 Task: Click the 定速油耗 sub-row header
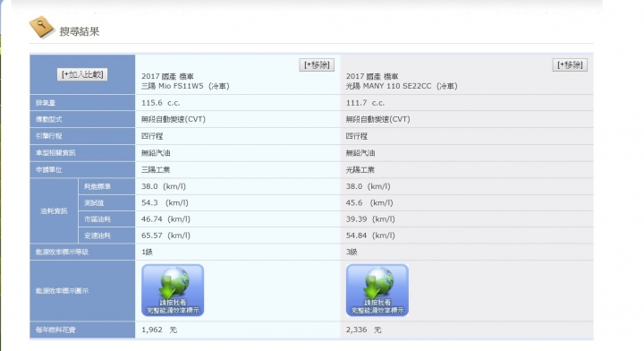tap(106, 235)
